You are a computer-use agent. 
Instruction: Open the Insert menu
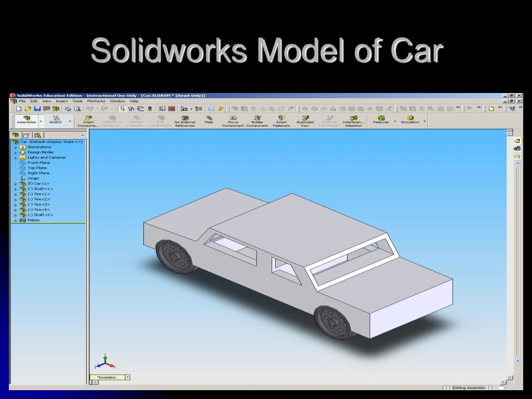[x=62, y=101]
